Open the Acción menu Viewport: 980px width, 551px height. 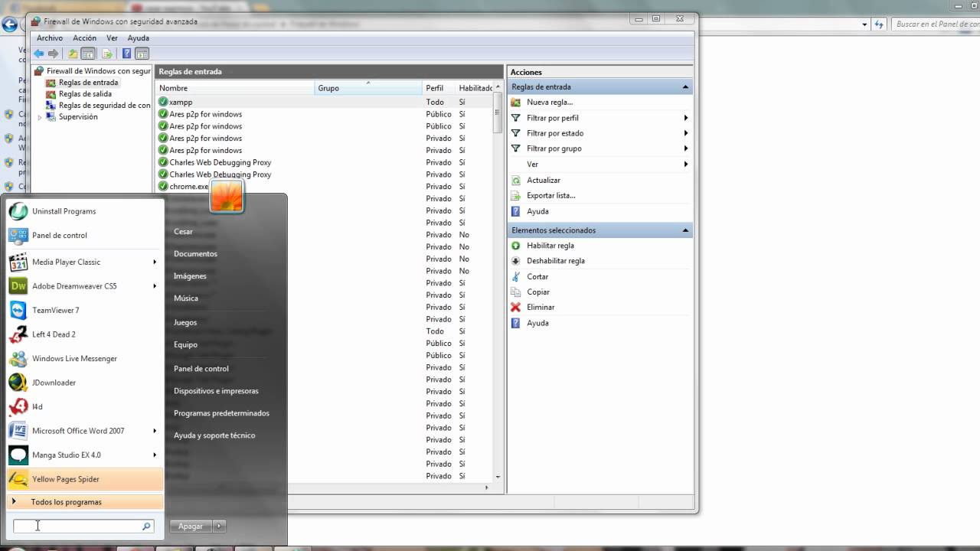click(x=85, y=38)
